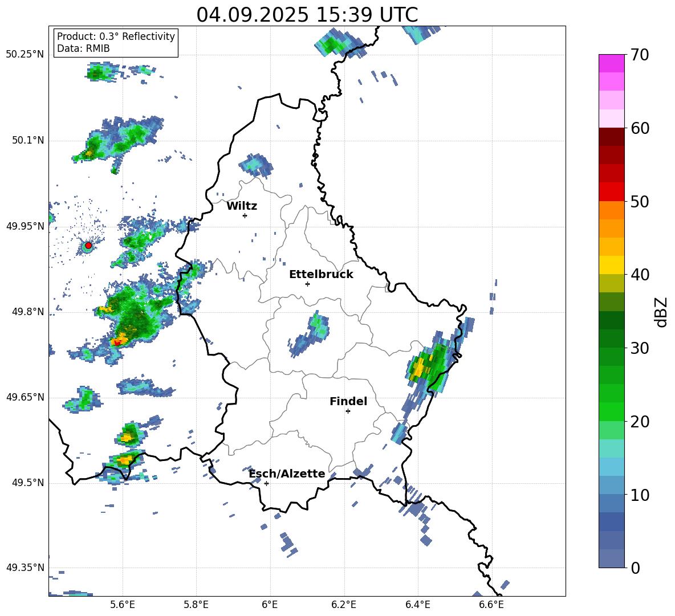Click the 6°E longitude label
This screenshot has height=616, width=675.
(x=270, y=605)
